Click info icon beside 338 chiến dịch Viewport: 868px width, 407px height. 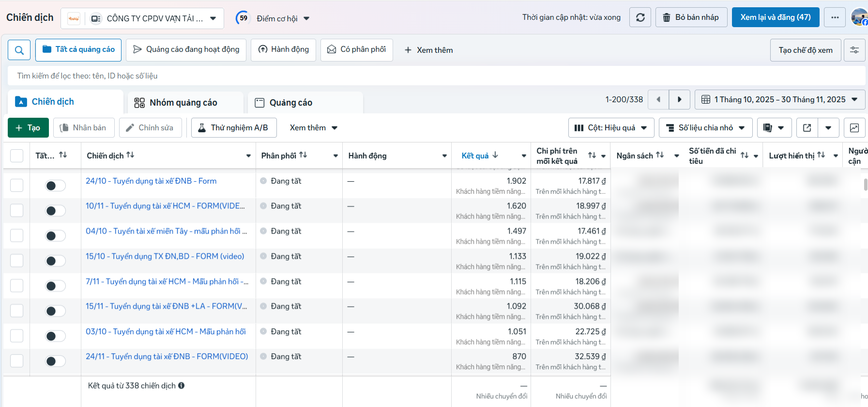[181, 386]
